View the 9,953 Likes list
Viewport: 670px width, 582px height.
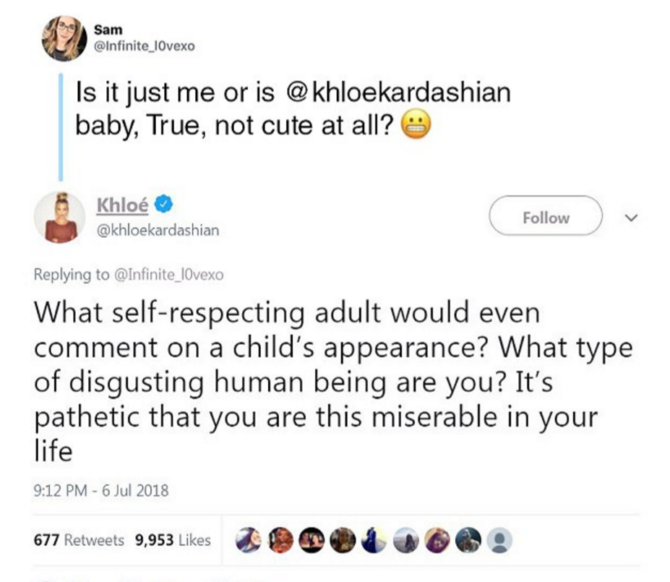pyautogui.click(x=172, y=540)
